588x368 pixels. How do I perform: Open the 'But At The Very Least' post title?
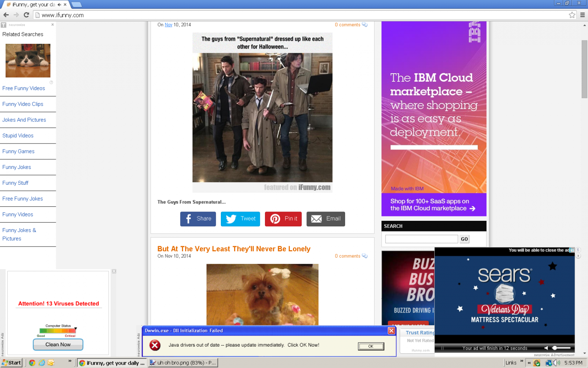[234, 249]
